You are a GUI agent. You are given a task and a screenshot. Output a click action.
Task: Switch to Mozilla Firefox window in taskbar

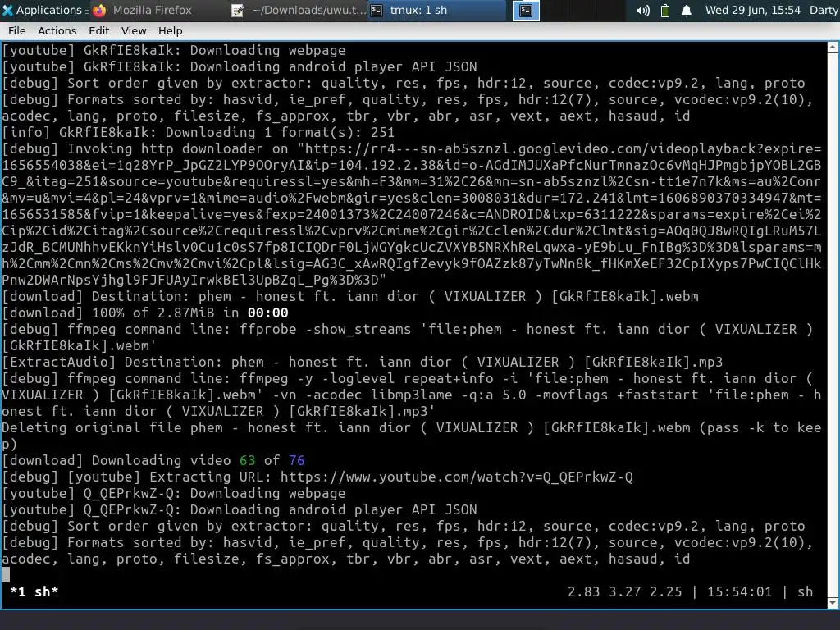[152, 10]
